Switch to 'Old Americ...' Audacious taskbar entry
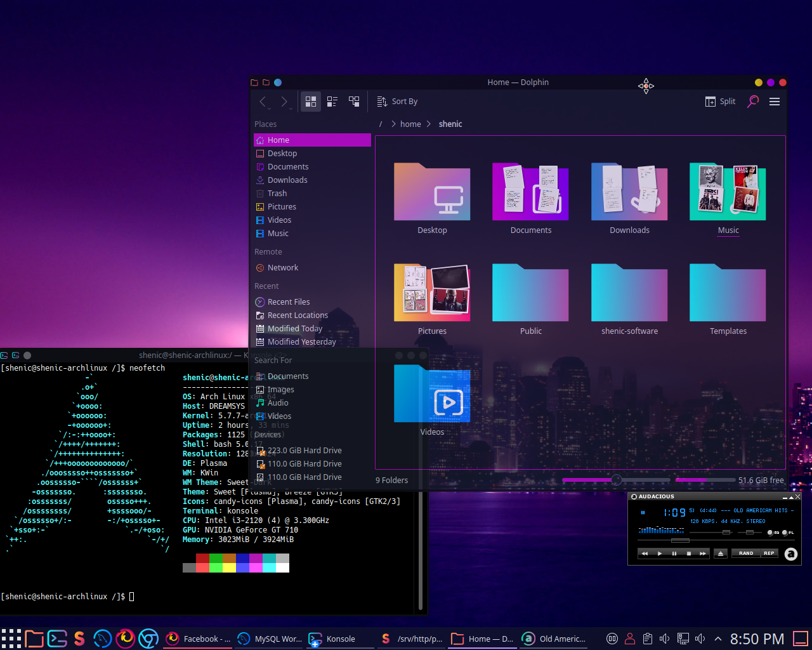This screenshot has width=812, height=650. pos(555,639)
